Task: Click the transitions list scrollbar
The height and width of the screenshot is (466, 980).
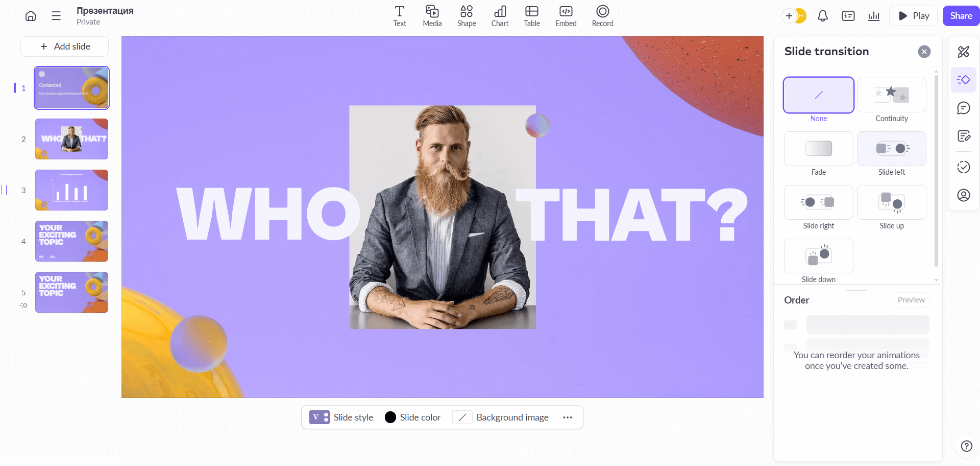Action: point(936,171)
